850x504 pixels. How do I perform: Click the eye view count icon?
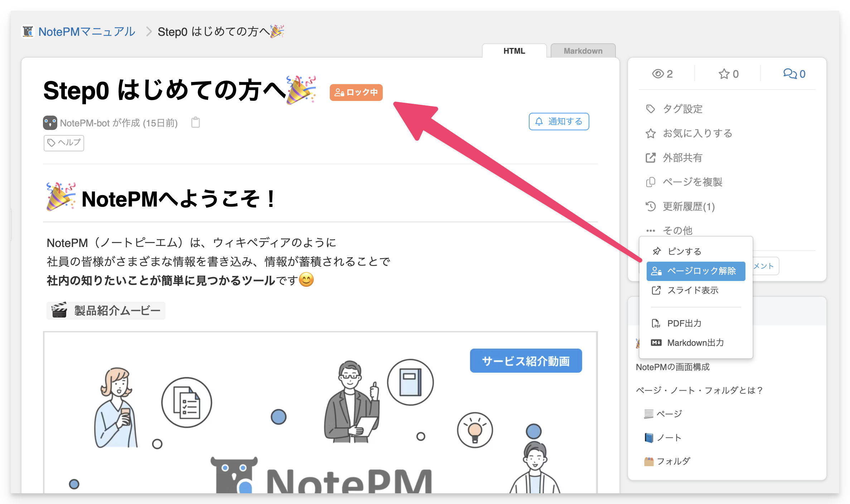click(658, 74)
